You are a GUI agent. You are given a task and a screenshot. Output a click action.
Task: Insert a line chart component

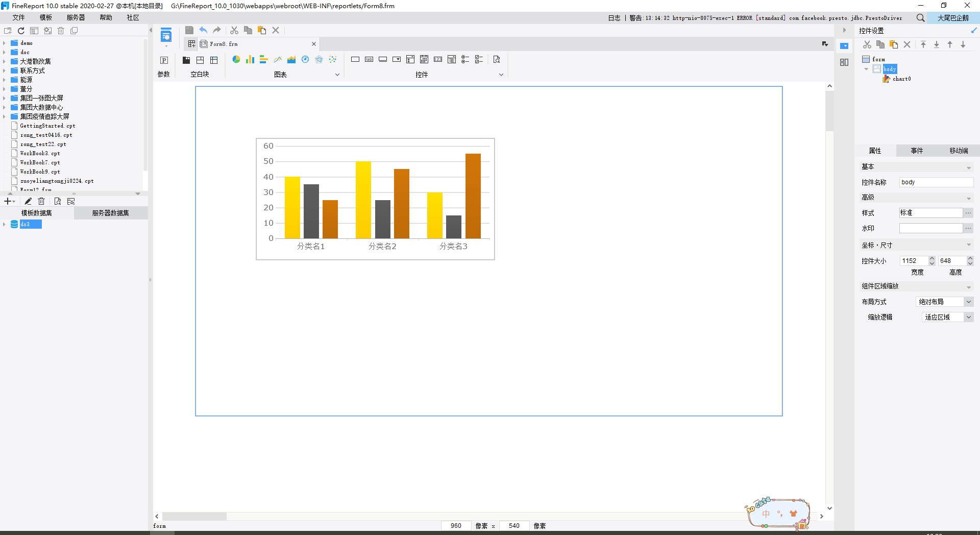pyautogui.click(x=278, y=60)
